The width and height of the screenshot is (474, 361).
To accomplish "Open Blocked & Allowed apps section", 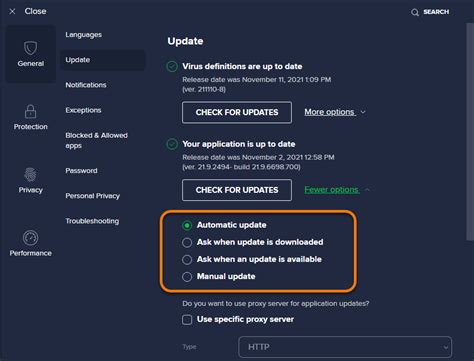I will (97, 140).
